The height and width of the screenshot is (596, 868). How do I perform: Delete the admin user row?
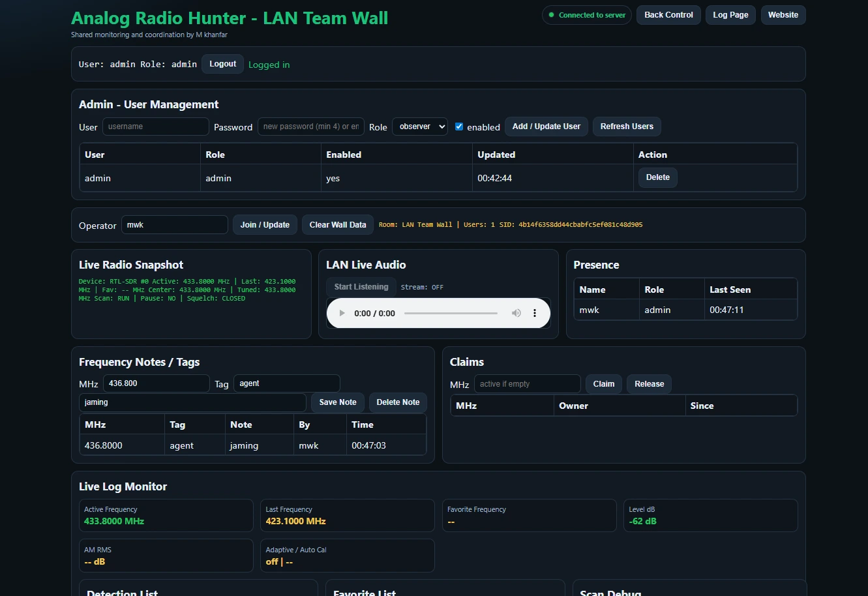(657, 177)
